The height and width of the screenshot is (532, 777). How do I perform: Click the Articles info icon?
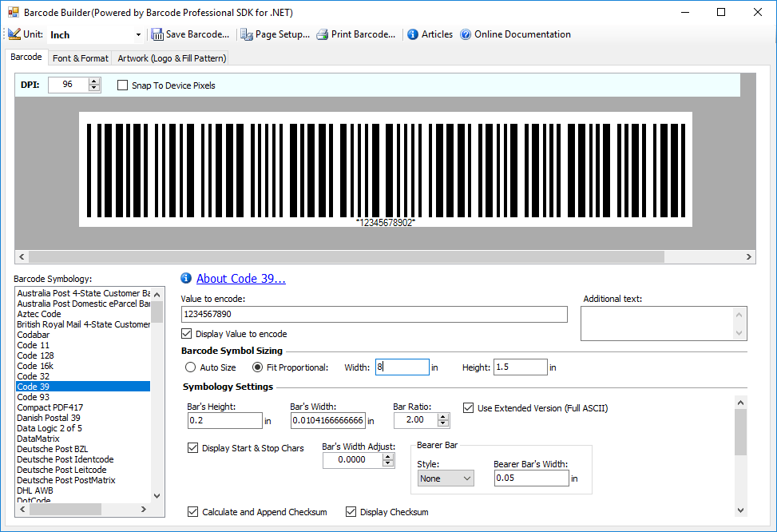[412, 34]
